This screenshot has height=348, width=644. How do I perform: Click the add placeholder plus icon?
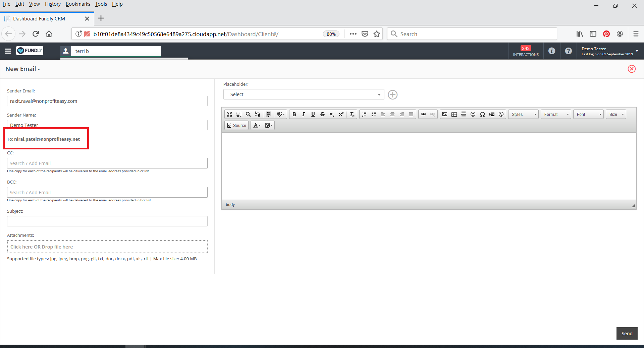392,95
